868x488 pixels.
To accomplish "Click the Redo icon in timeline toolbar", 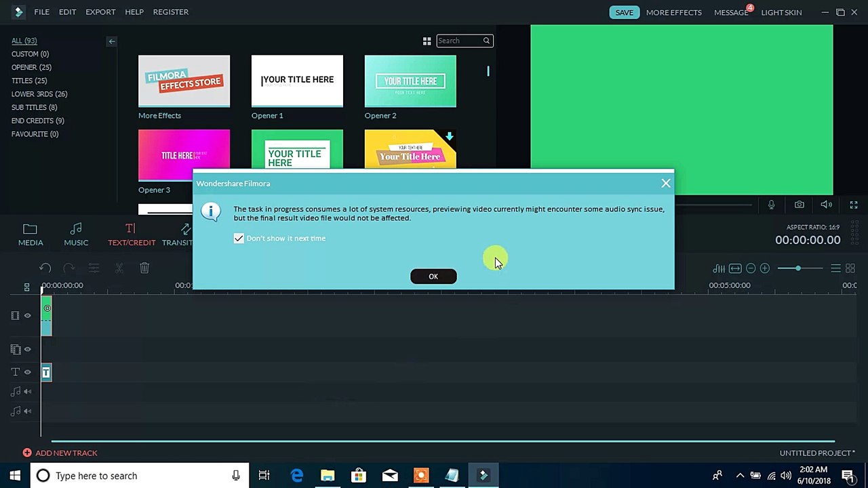I will (x=68, y=268).
